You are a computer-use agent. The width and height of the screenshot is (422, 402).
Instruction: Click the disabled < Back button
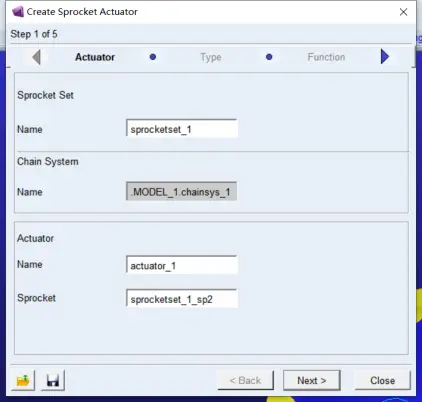pos(245,380)
